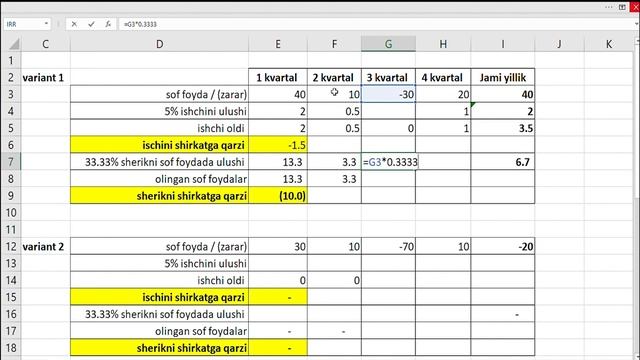Click the '4 kvartal' header cell
The height and width of the screenshot is (360, 640).
tap(443, 78)
